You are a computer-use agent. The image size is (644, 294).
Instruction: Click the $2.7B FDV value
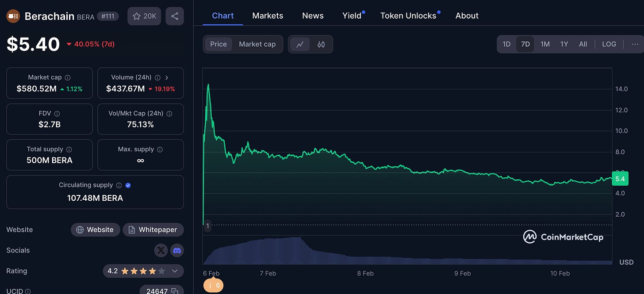(50, 125)
